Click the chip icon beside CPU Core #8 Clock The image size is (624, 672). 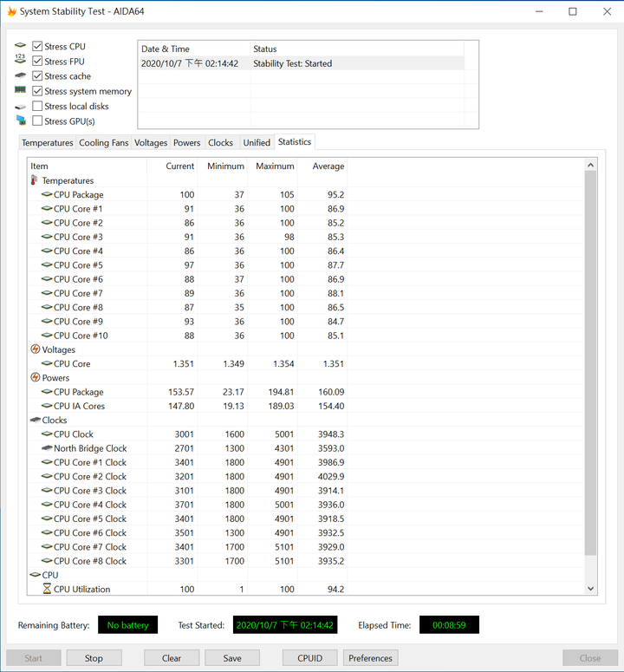47,560
